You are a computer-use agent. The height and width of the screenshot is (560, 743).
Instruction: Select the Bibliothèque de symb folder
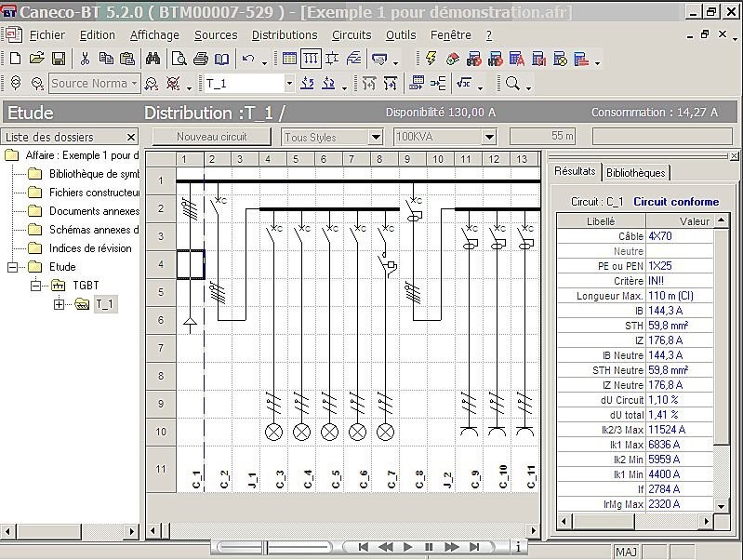(94, 174)
